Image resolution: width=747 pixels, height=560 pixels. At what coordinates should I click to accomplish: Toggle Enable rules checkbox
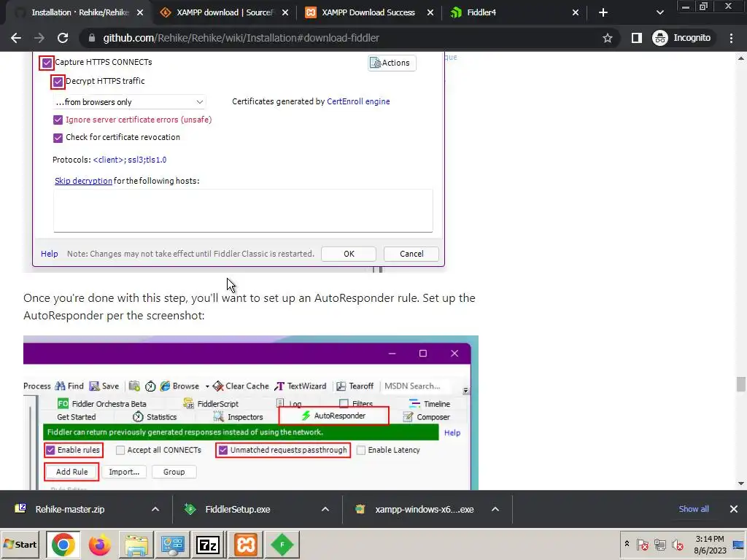coord(50,450)
